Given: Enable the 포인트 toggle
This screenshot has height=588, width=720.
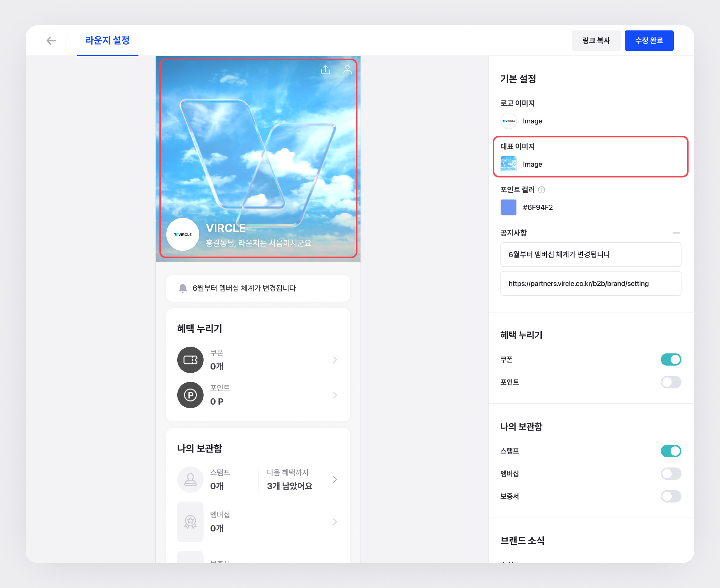Looking at the screenshot, I should [671, 382].
